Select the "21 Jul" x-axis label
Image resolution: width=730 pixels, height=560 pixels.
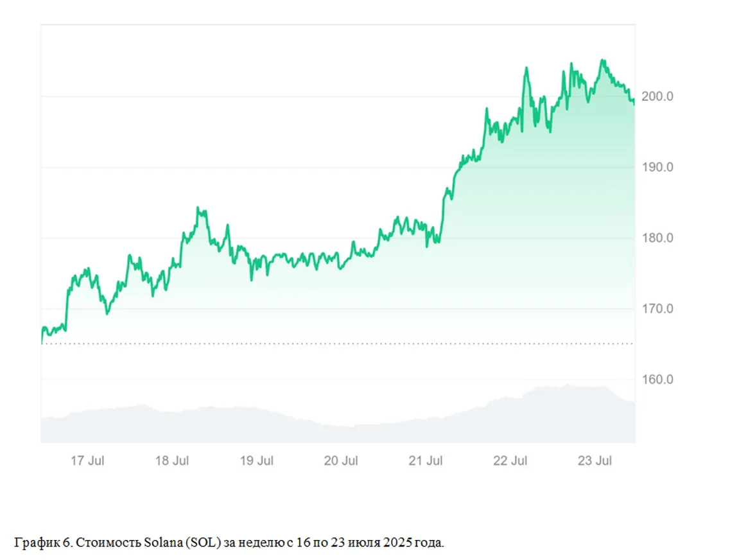click(x=426, y=461)
